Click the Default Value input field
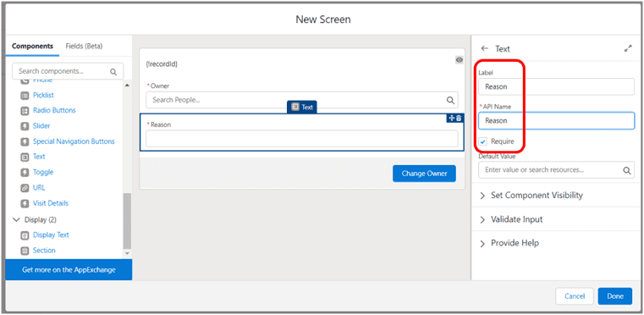Viewport: 644px width, 315px height. coord(556,170)
